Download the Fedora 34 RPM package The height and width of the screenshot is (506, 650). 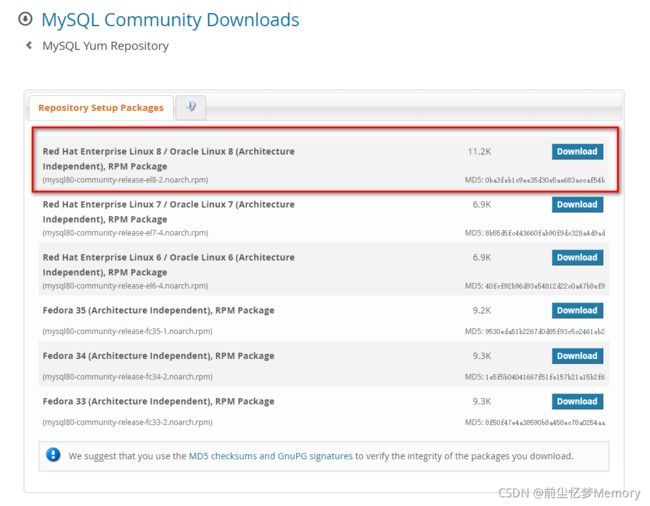click(577, 356)
